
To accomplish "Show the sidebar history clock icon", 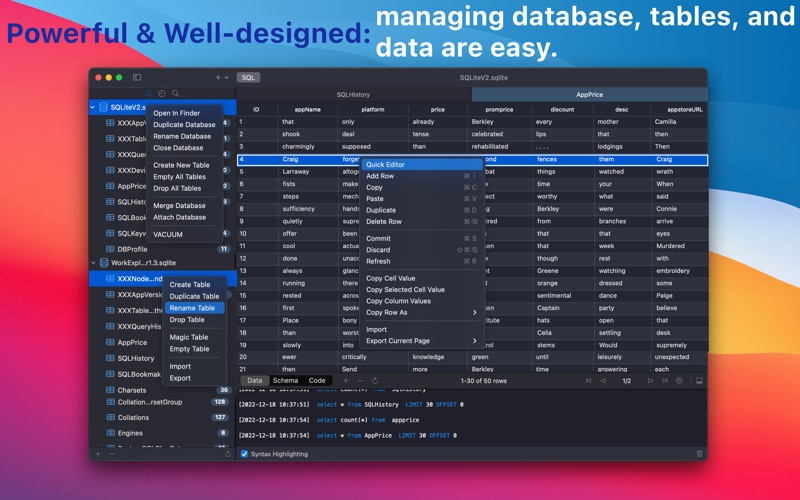I will pyautogui.click(x=162, y=93).
